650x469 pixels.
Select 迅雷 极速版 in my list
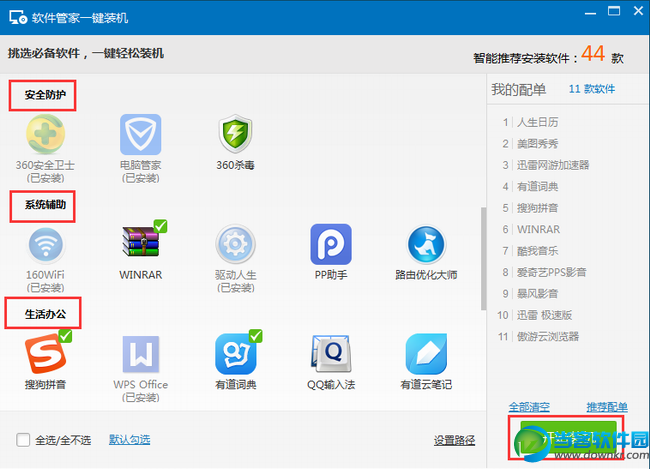pos(544,315)
